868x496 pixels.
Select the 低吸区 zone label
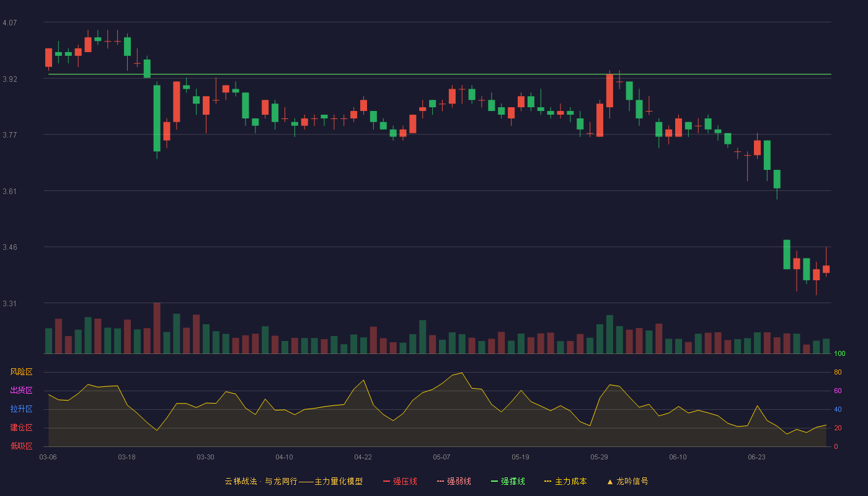[x=21, y=446]
